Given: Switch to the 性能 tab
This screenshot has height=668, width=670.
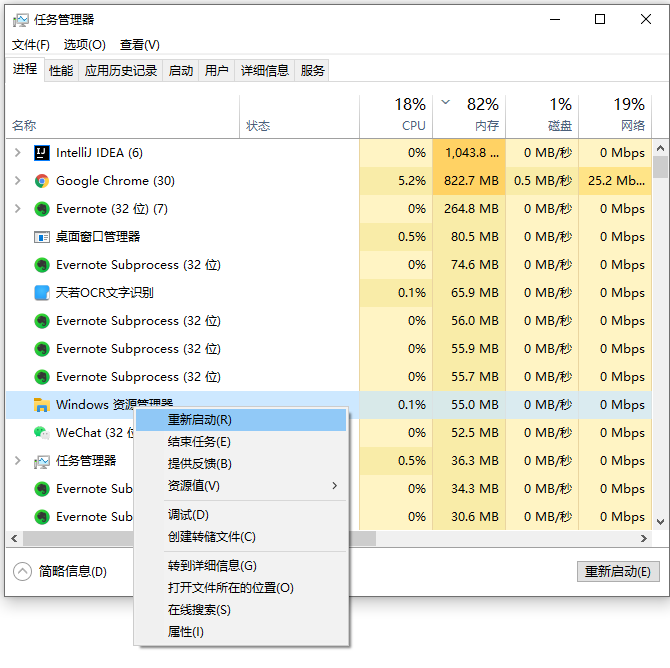Looking at the screenshot, I should 61,71.
